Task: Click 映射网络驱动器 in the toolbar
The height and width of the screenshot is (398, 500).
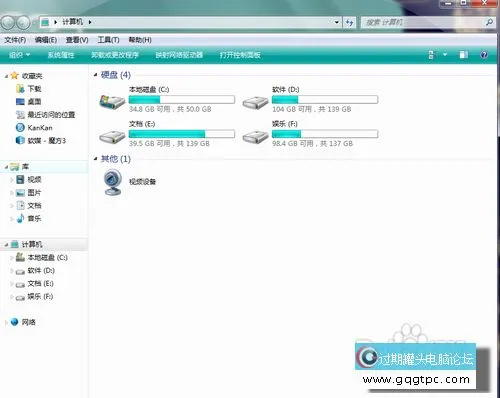Action: click(179, 55)
